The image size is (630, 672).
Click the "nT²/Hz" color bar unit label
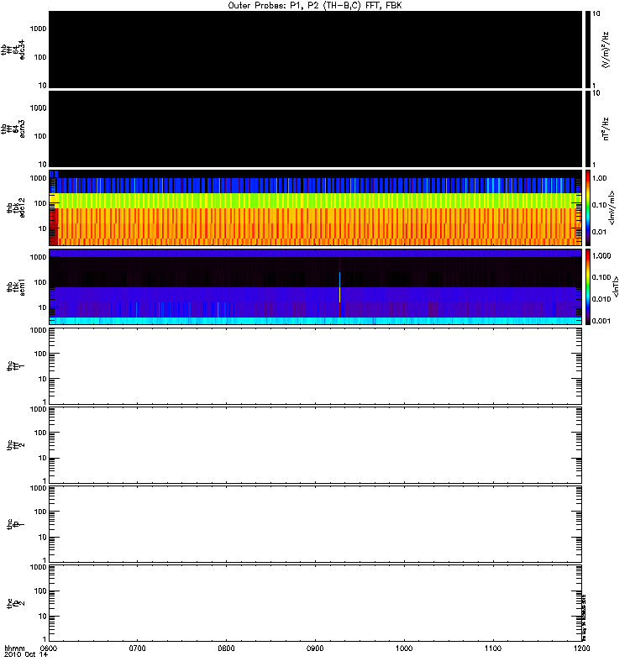tap(605, 129)
